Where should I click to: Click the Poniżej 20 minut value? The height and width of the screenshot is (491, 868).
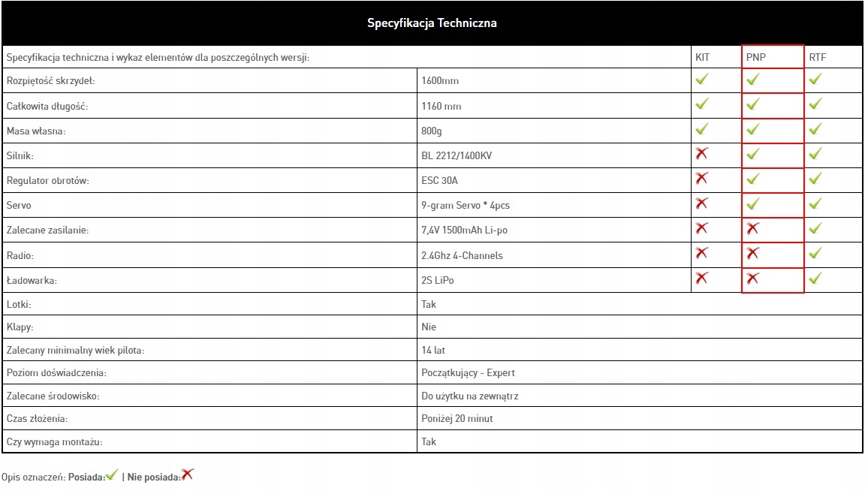(457, 418)
